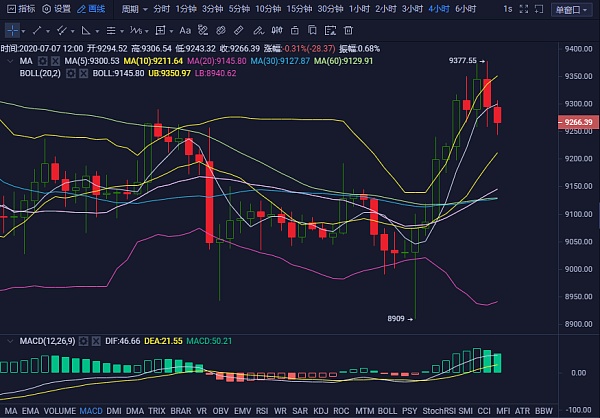Screen dimensions: 600x418
Task: Select BOLL in bottom indicator bar
Action: 387,411
